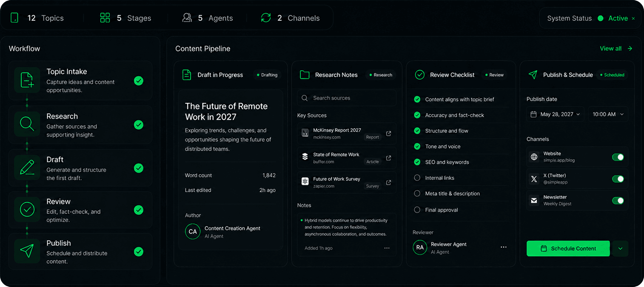Click the Report tag on McKinsey source
Screen dimensions: 644x287
(x=372, y=137)
